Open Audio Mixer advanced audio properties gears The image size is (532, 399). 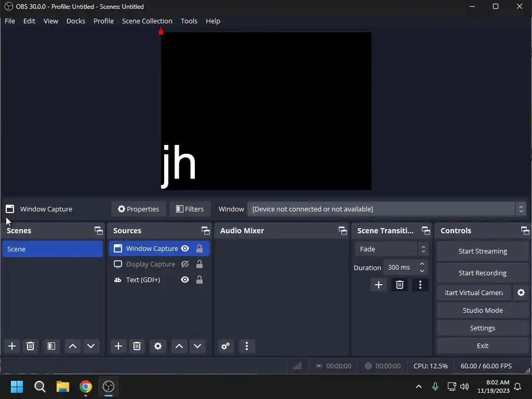(225, 346)
